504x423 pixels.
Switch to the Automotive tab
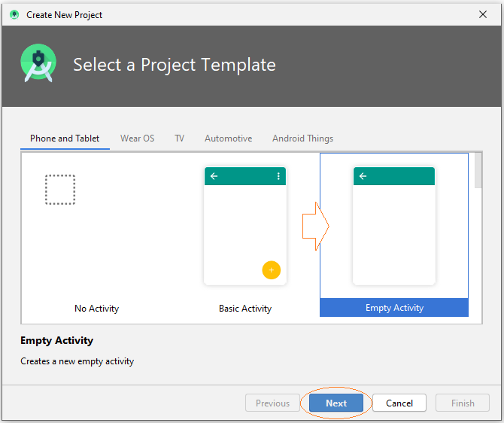click(228, 138)
